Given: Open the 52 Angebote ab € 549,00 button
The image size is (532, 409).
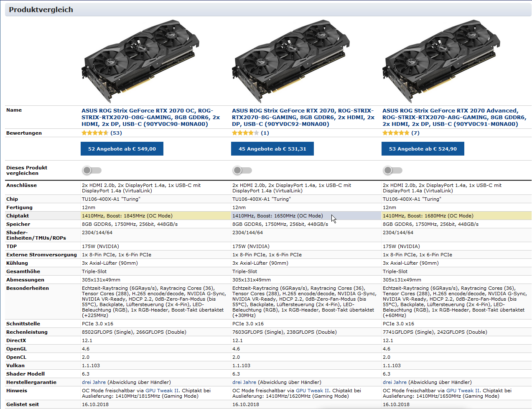Looking at the screenshot, I should [122, 149].
